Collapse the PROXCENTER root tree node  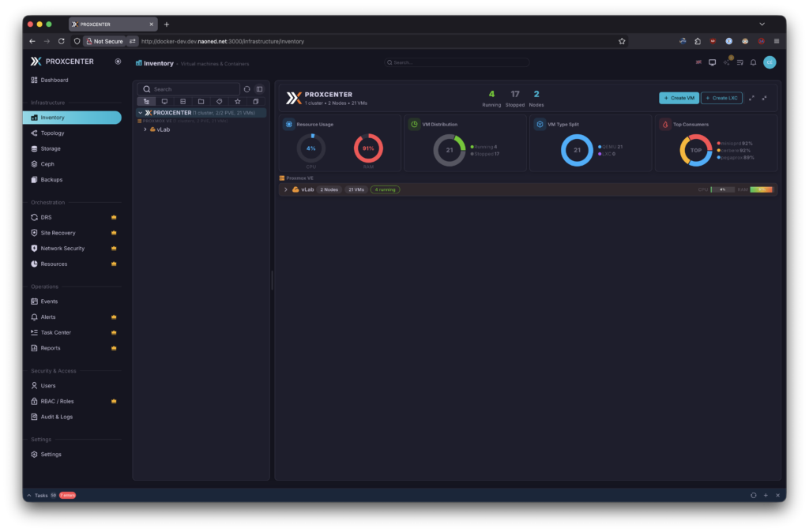click(141, 113)
